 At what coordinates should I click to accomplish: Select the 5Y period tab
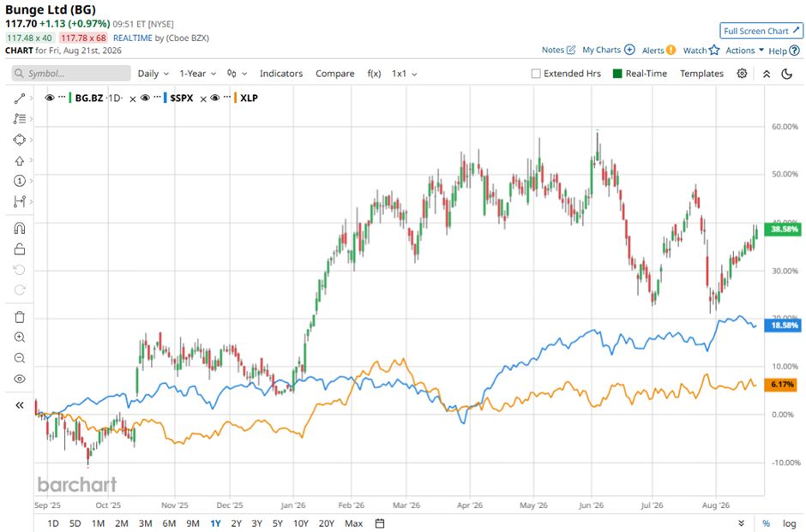(x=278, y=523)
